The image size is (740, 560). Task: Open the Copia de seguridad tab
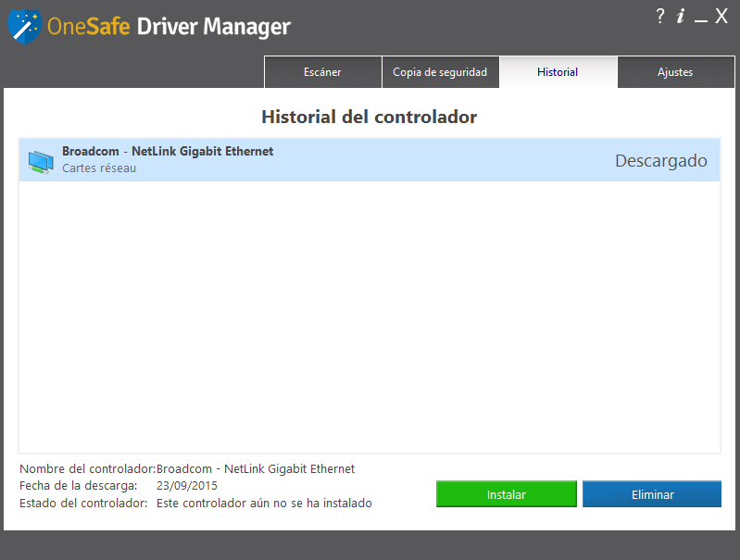pyautogui.click(x=440, y=72)
